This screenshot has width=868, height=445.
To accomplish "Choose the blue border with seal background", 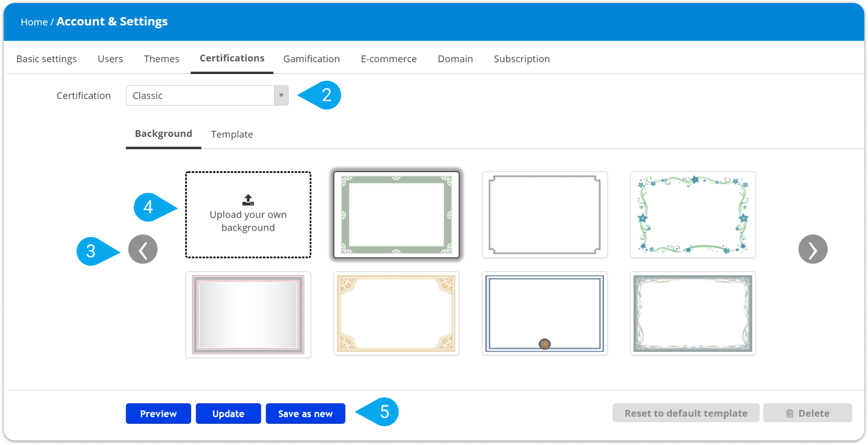I will [545, 313].
